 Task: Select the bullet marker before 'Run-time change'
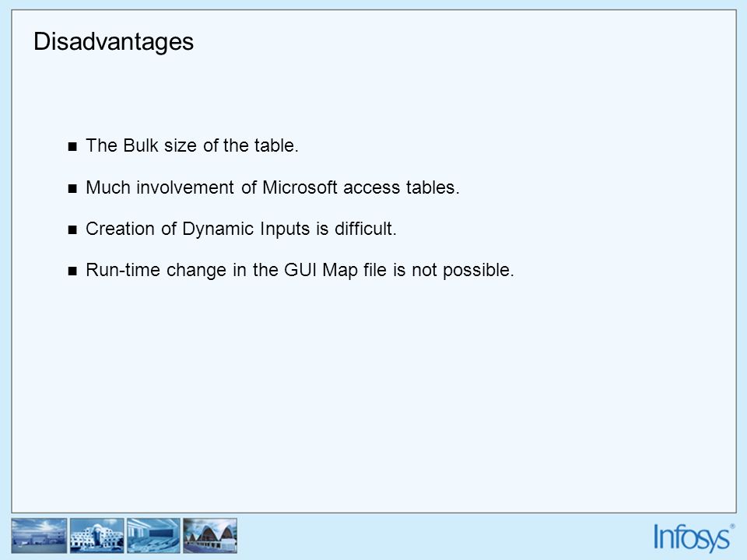72,271
